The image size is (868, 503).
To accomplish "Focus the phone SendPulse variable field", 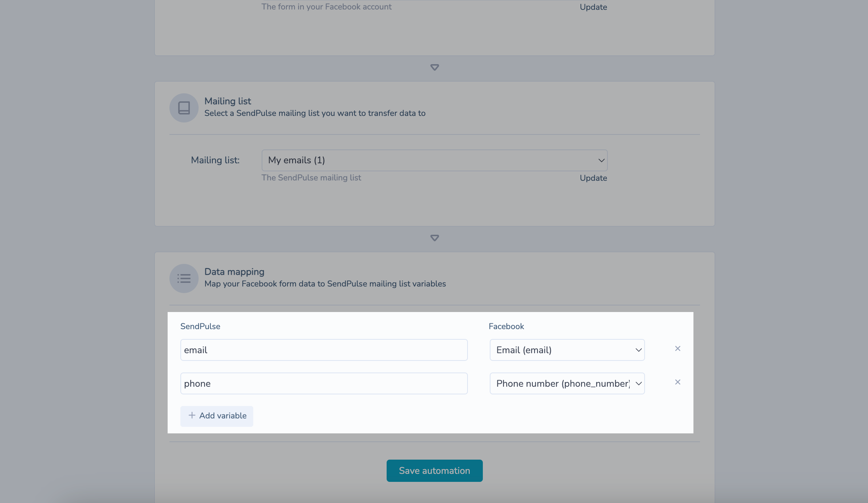I will pos(324,383).
